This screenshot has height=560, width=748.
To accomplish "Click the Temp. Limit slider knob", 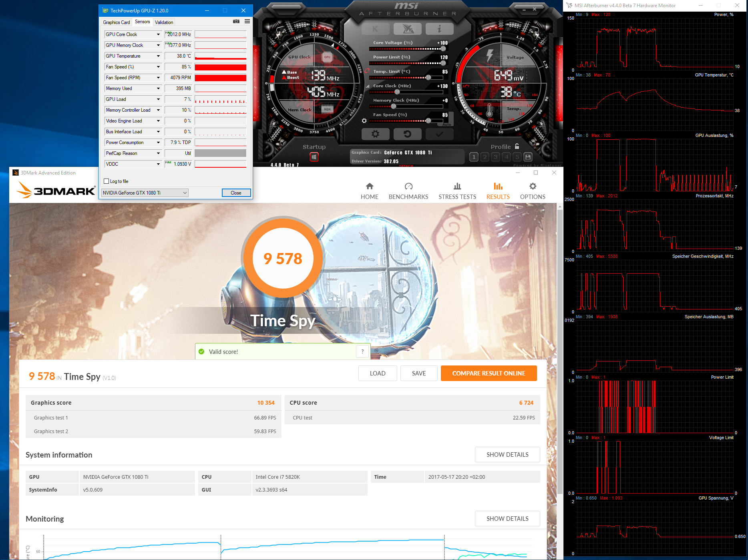I will tap(428, 78).
